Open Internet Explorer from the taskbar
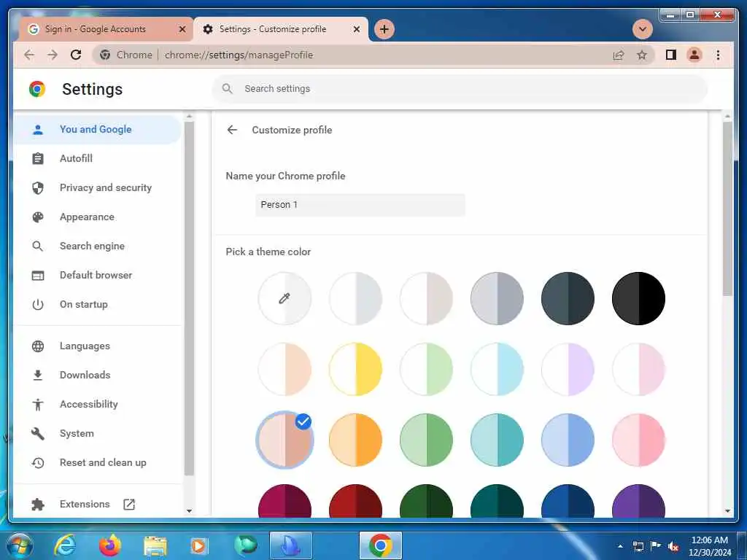This screenshot has height=560, width=747. point(65,545)
